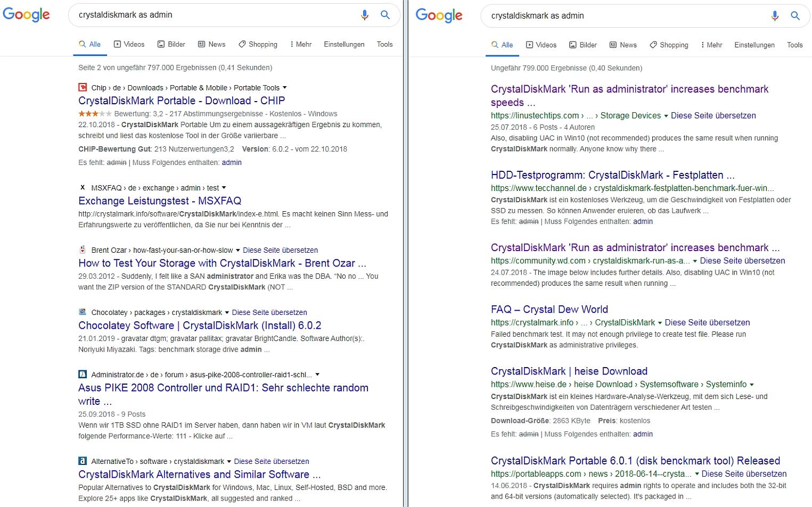Open CrystalDiskMark Portable - Download - CHIP result

click(x=182, y=101)
